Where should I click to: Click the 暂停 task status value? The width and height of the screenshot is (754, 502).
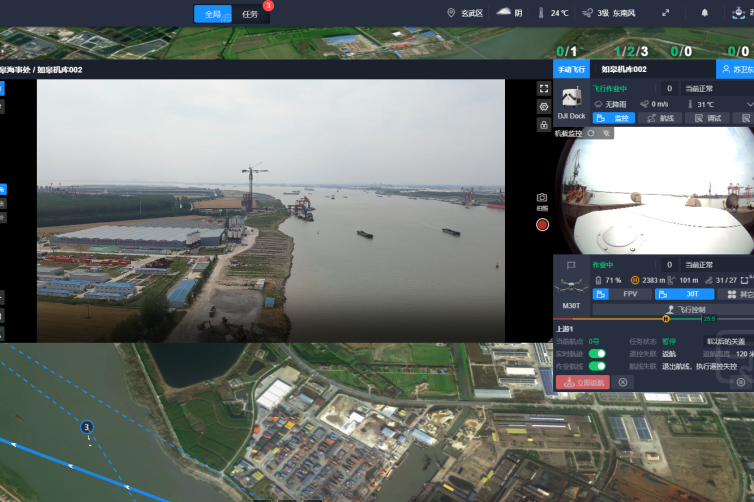point(669,341)
